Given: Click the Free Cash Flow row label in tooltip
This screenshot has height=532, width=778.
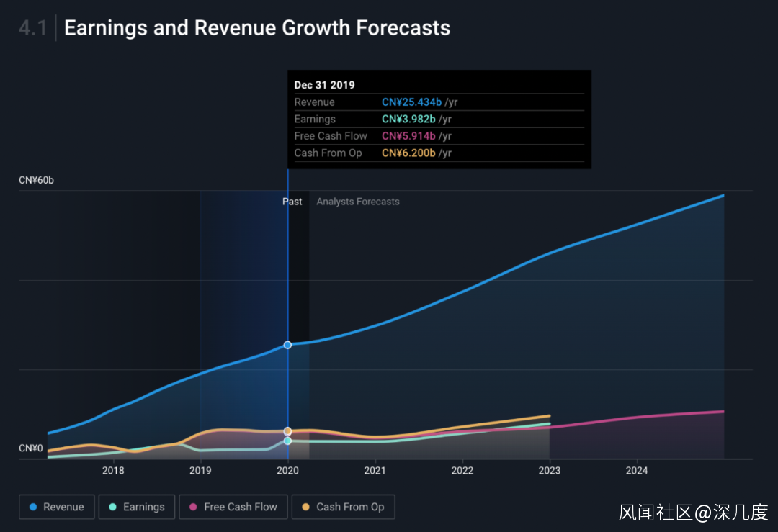Looking at the screenshot, I should (x=331, y=136).
